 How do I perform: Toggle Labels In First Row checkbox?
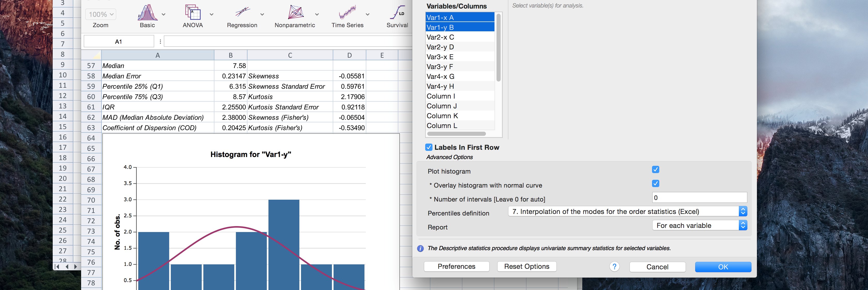[429, 147]
